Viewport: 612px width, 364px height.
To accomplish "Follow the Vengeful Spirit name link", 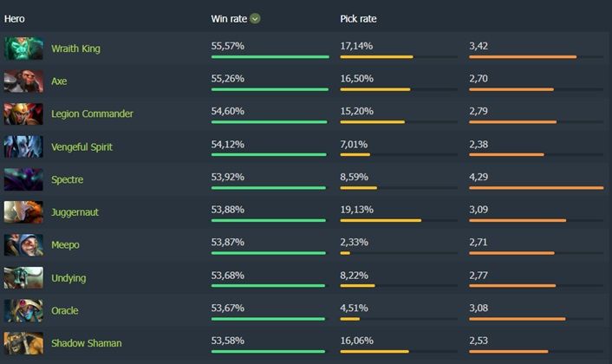I will [x=81, y=147].
